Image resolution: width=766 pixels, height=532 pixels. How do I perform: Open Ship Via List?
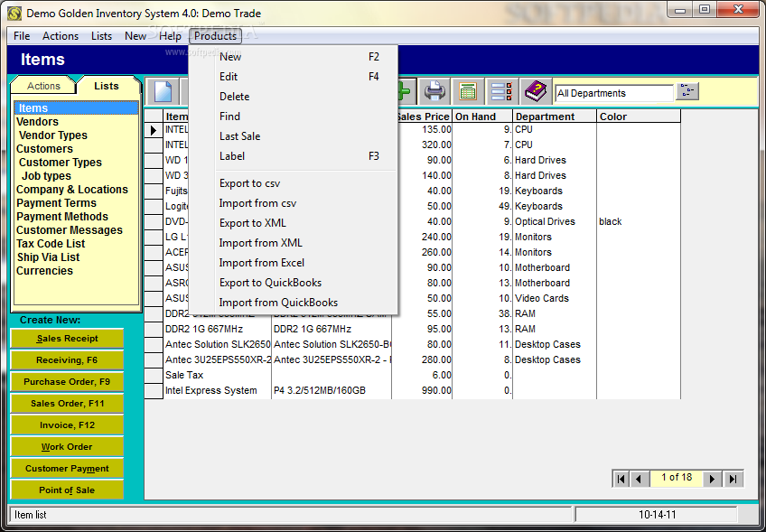48,257
